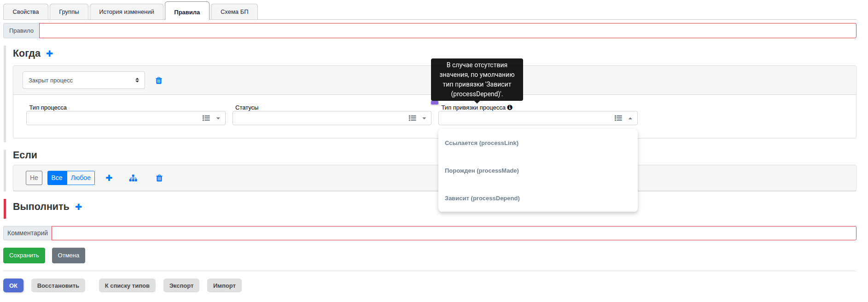Delete the Если condition group via trash icon
This screenshot has width=868, height=302.
[159, 178]
